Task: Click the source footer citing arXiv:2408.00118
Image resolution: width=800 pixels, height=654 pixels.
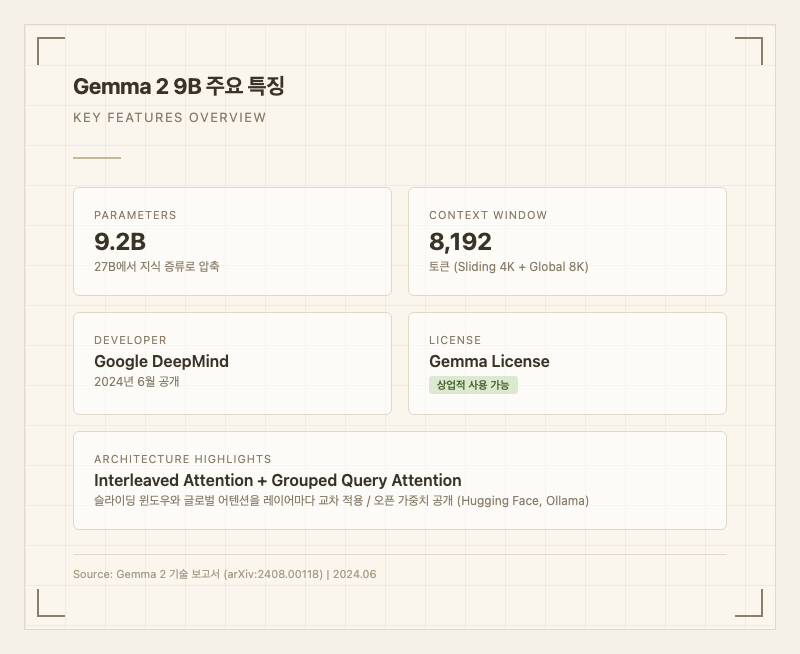Action: (224, 574)
